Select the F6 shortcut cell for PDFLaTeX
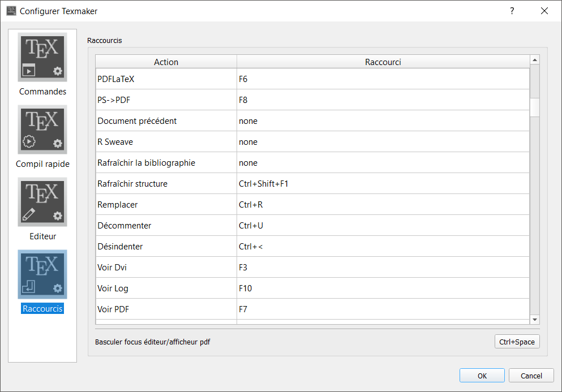 (x=383, y=79)
